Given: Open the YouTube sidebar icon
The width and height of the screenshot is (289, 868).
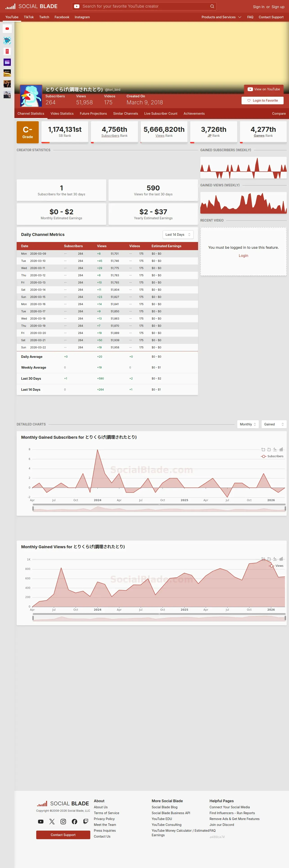Looking at the screenshot, I should (7, 29).
